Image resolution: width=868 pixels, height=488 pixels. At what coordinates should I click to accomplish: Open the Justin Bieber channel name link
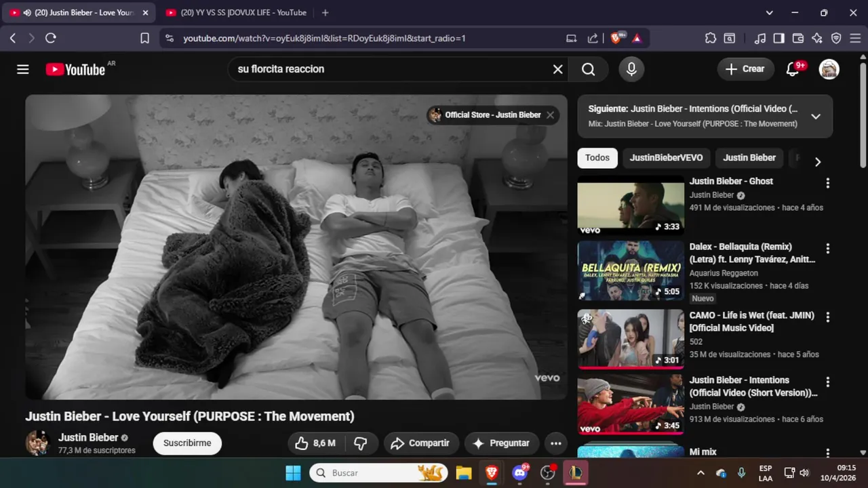point(88,438)
